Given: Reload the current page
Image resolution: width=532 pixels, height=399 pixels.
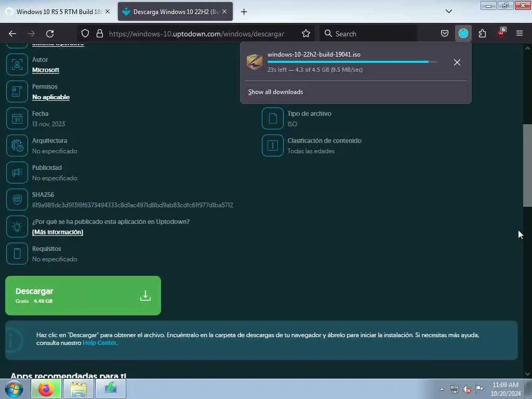Looking at the screenshot, I should [x=50, y=34].
